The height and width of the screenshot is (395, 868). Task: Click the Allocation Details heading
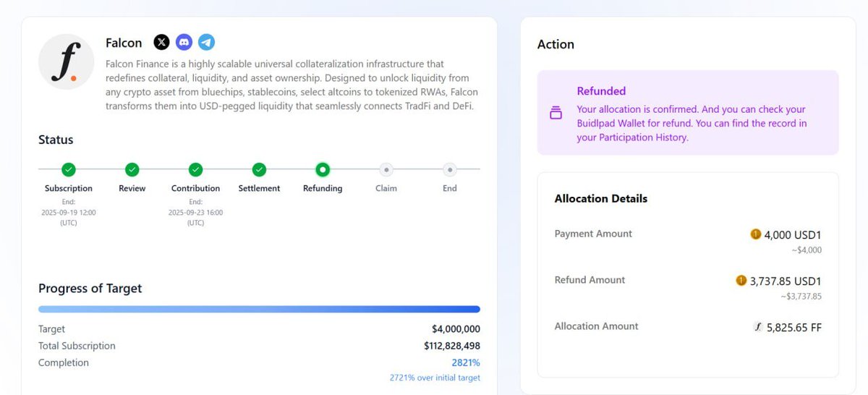(x=601, y=198)
